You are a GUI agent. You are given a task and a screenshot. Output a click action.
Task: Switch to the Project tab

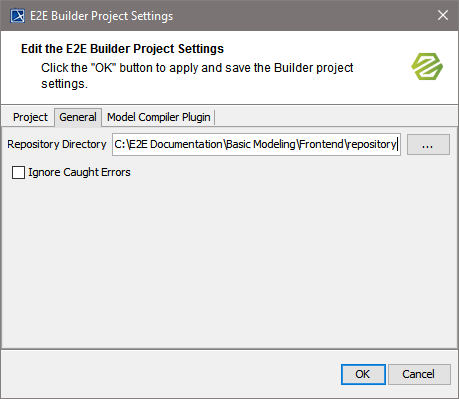tap(30, 117)
